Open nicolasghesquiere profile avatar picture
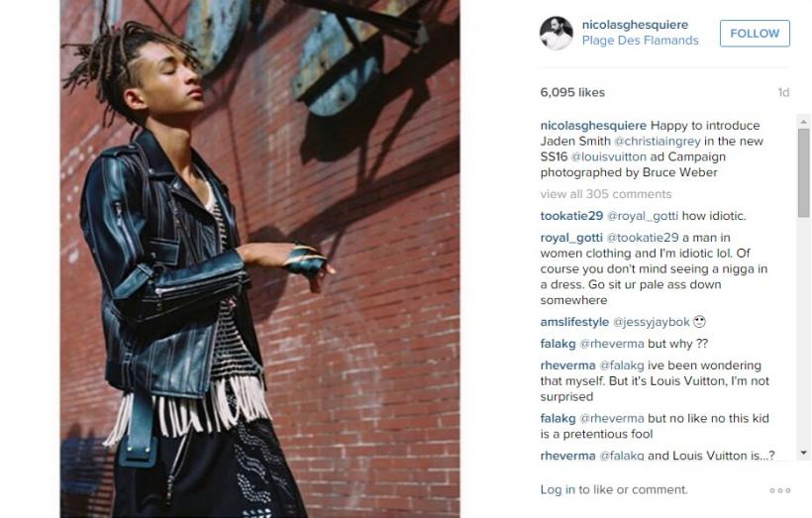This screenshot has height=518, width=812. click(557, 33)
